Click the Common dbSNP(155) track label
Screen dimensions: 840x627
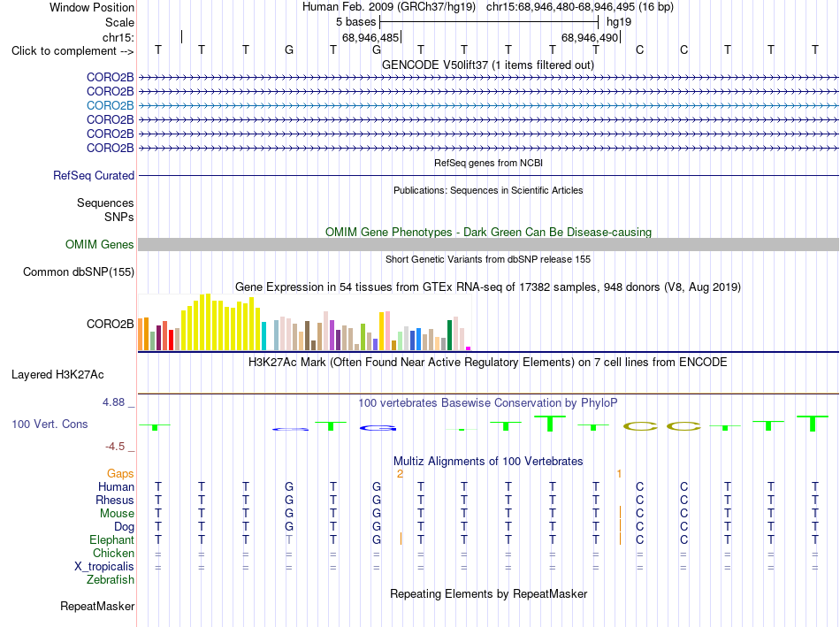coord(78,272)
